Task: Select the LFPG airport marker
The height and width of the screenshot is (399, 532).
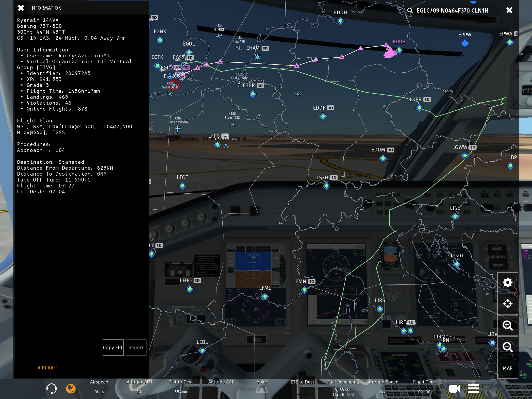Action: 217,145
